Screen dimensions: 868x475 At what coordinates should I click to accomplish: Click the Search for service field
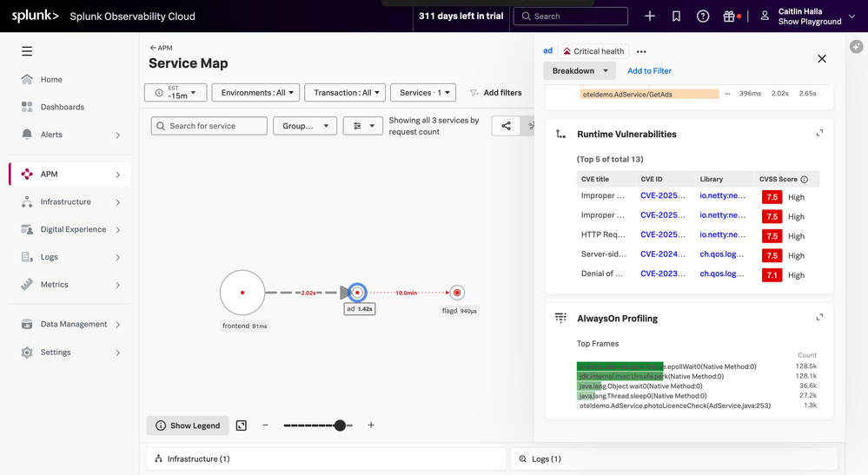click(x=209, y=126)
